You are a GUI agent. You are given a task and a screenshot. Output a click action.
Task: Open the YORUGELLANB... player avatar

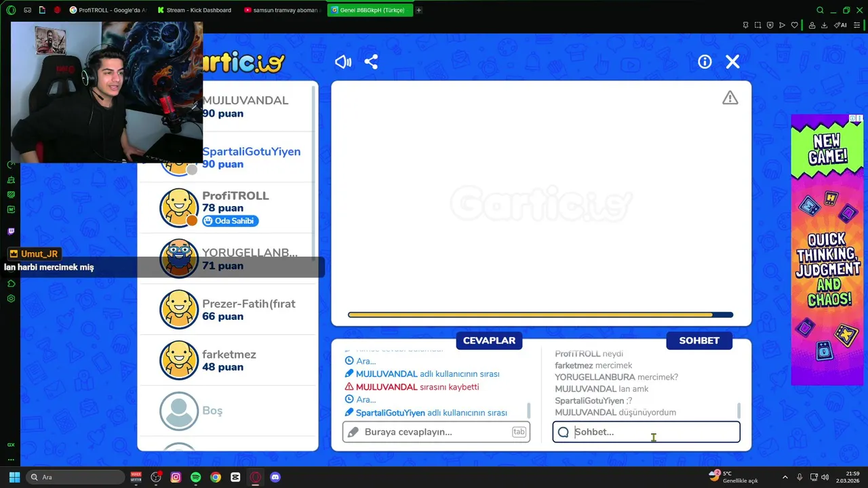click(179, 258)
